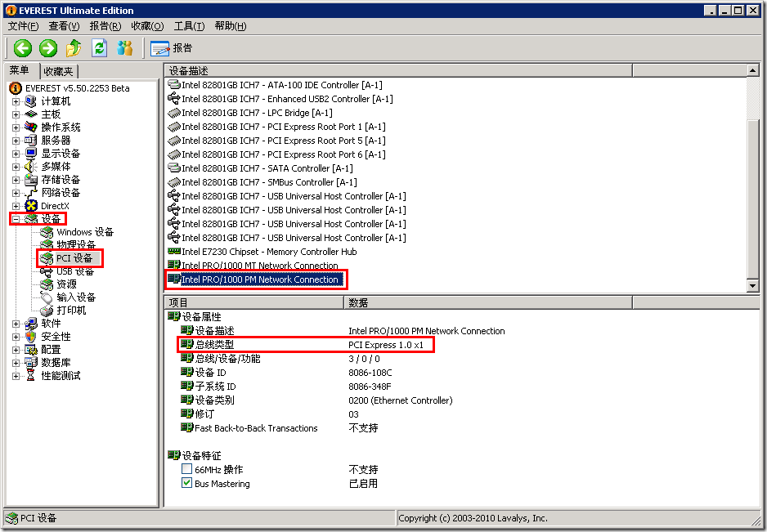Select the 打印机 printer icon
Screen dimensions: 767x532
pyautogui.click(x=47, y=311)
